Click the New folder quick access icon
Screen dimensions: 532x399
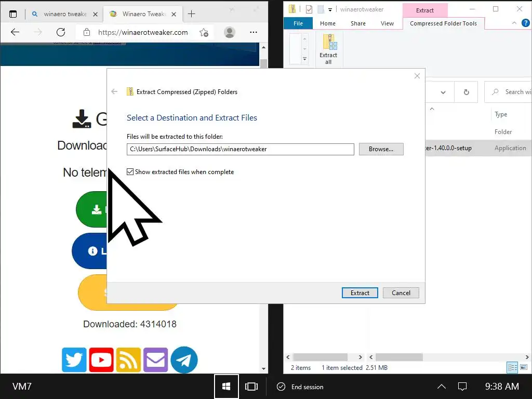coord(321,9)
